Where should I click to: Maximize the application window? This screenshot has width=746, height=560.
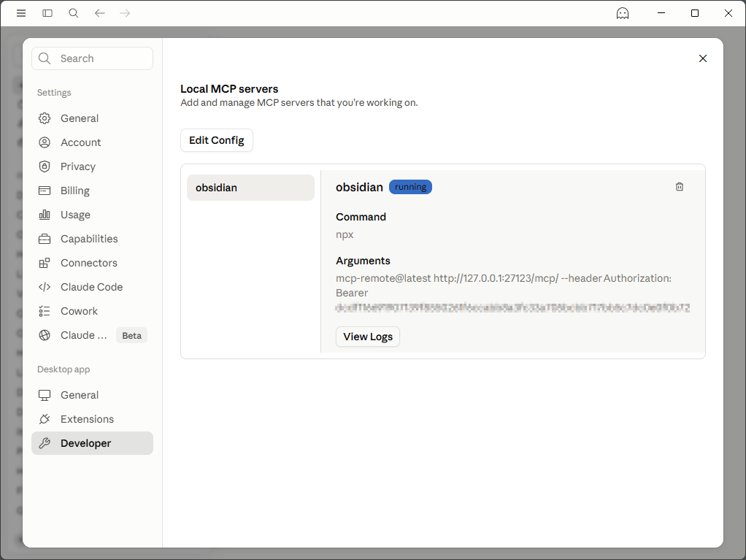click(695, 13)
